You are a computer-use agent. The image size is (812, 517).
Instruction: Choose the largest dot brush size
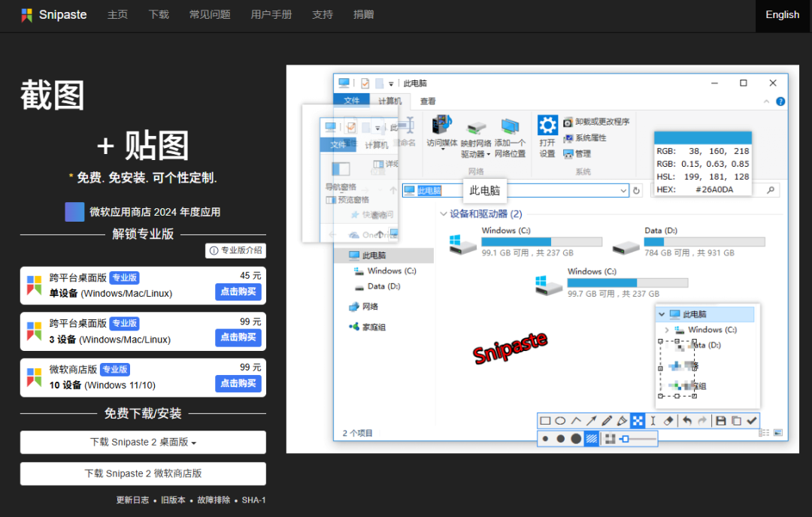click(576, 439)
